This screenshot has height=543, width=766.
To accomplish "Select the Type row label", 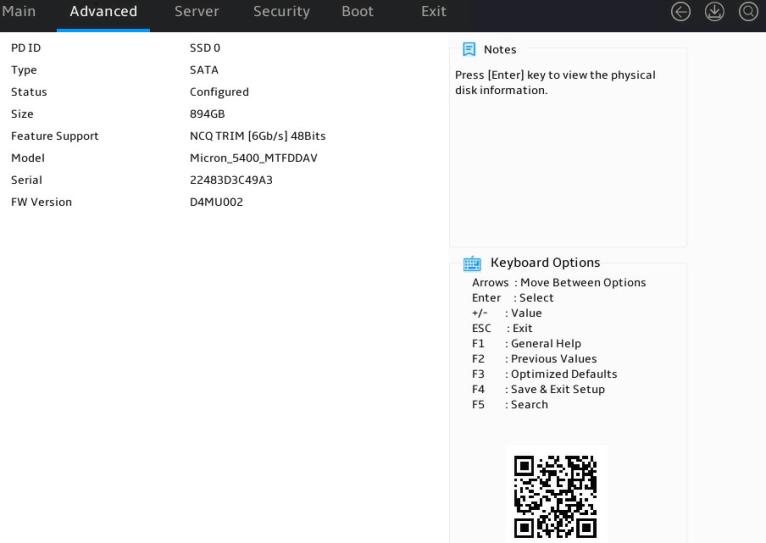I will pyautogui.click(x=24, y=70).
